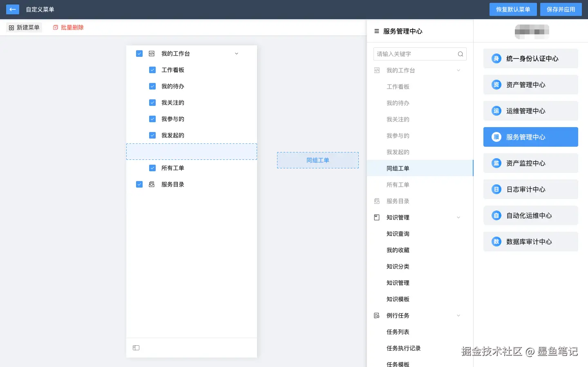Screen dimensions: 588x367
Task: Collapse the 知识管理 section chevron
Action: pyautogui.click(x=458, y=217)
